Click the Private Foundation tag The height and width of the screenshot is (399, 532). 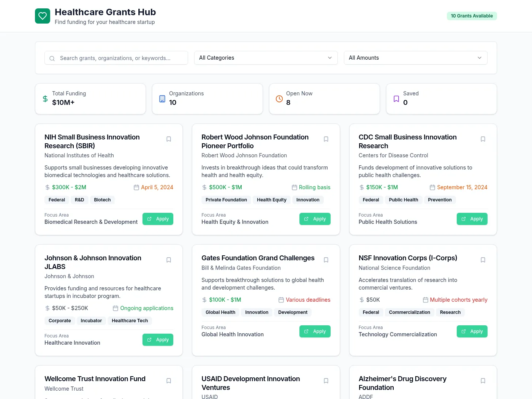tap(226, 200)
